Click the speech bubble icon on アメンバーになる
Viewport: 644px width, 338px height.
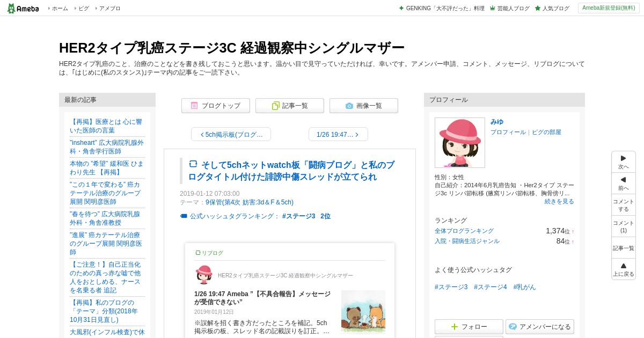click(513, 327)
